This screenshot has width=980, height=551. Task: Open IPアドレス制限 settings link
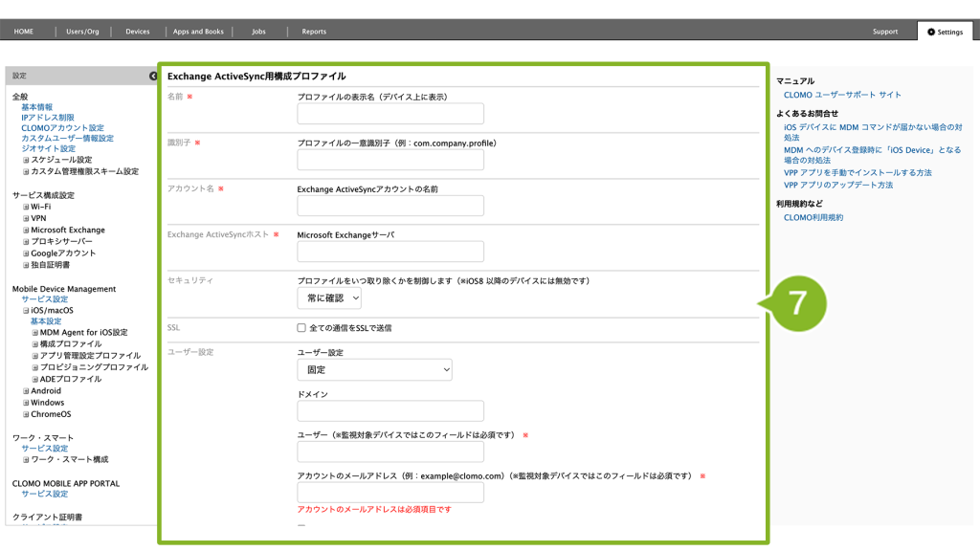tap(47, 118)
